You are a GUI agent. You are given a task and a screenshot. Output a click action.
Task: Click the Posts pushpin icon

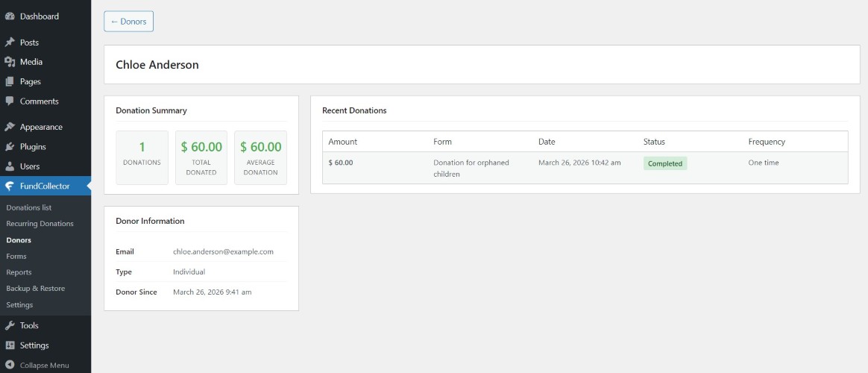click(10, 43)
